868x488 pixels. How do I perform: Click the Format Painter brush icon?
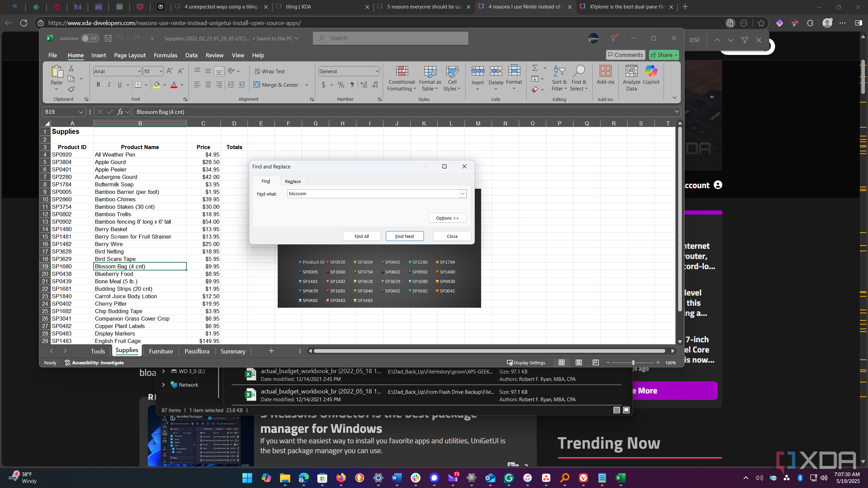click(x=71, y=89)
